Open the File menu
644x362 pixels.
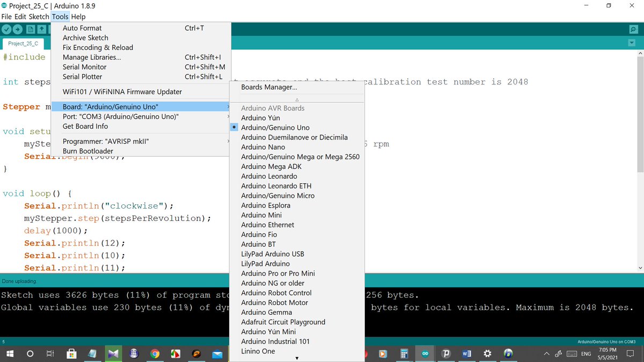6,17
